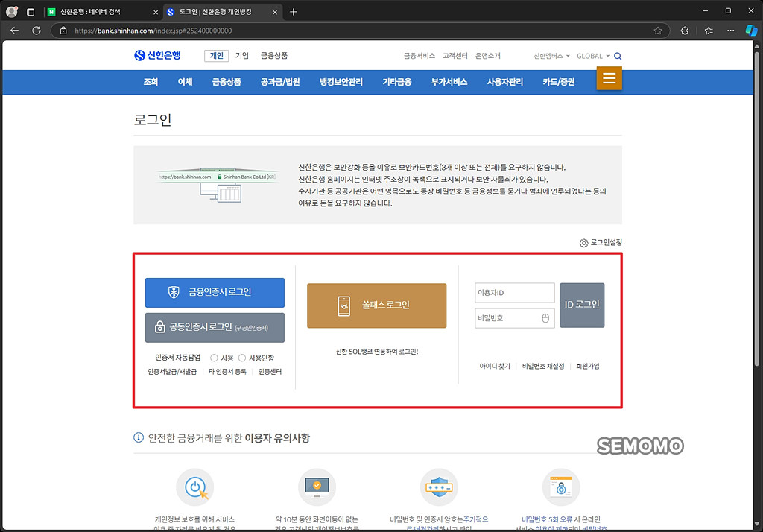
Task: Bookmark page with the star icon
Action: click(x=658, y=31)
